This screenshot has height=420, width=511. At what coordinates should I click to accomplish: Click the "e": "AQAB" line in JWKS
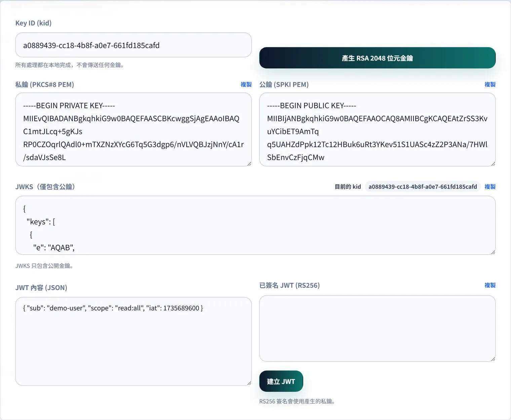pyautogui.click(x=54, y=248)
